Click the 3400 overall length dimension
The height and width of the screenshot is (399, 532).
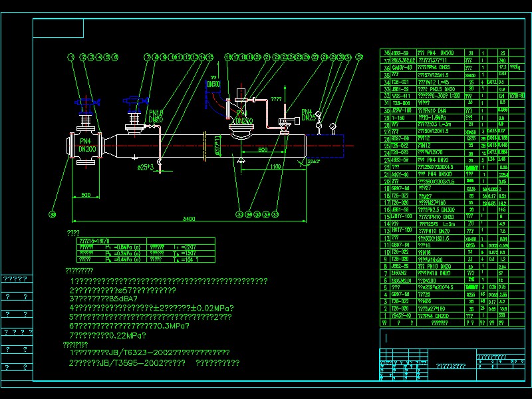click(189, 219)
